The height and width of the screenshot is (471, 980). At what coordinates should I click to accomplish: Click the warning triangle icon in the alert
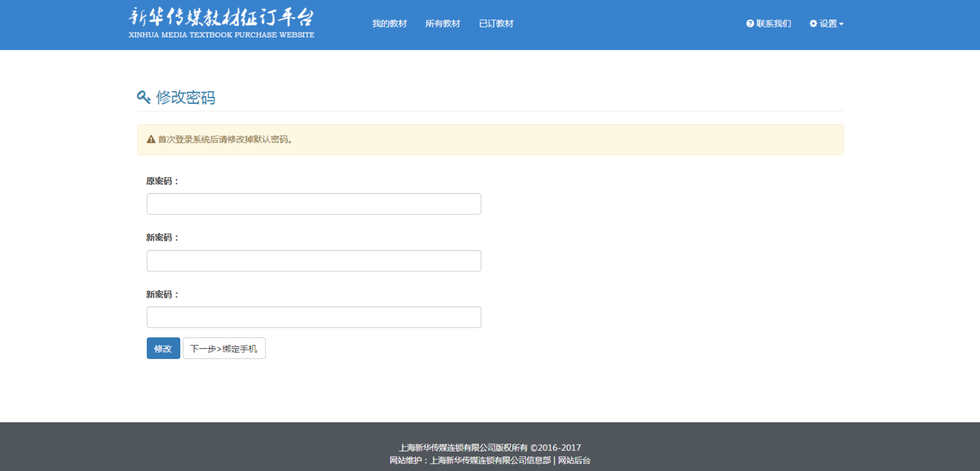[x=151, y=139]
